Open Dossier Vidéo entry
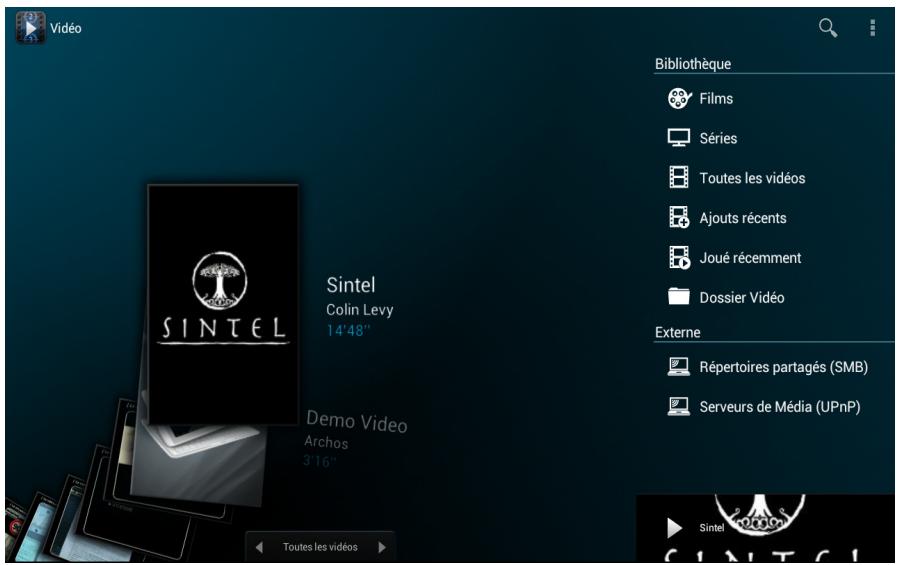The height and width of the screenshot is (565, 898). click(x=773, y=297)
